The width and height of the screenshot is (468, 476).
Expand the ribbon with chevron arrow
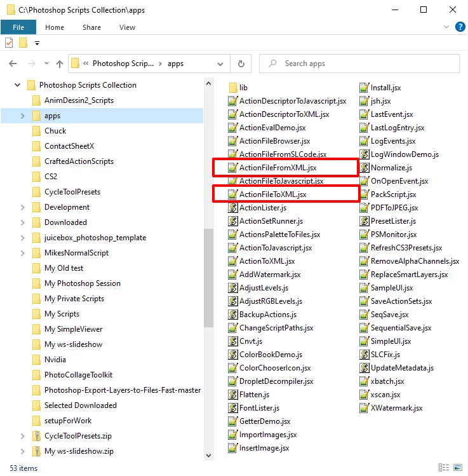point(446,27)
